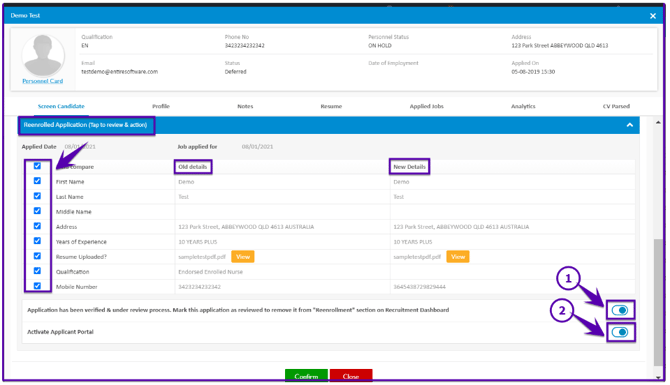The image size is (670, 385).
Task: View the old resume sampletestpdf.pdf
Action: (x=243, y=256)
